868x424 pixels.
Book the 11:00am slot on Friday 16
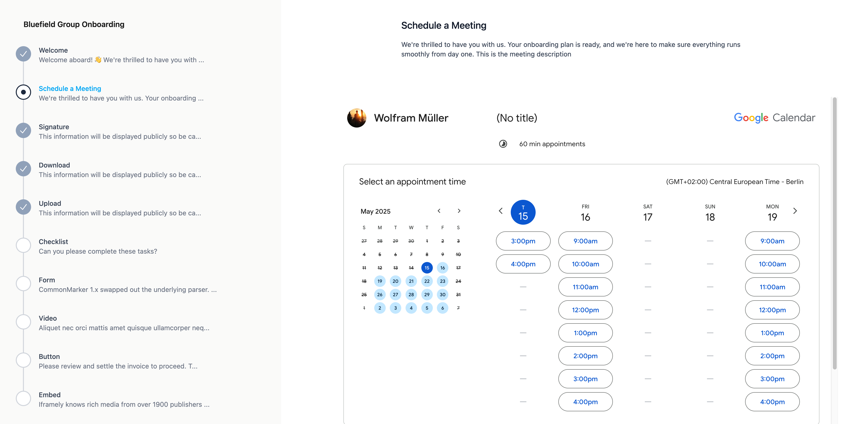[585, 287]
